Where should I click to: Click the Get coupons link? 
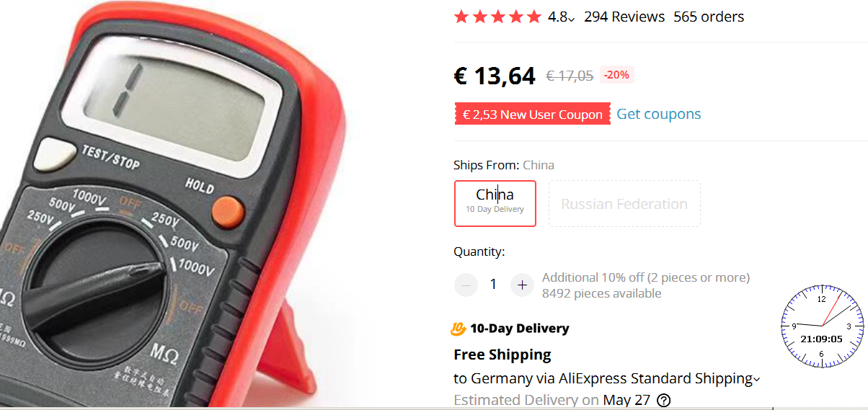659,114
